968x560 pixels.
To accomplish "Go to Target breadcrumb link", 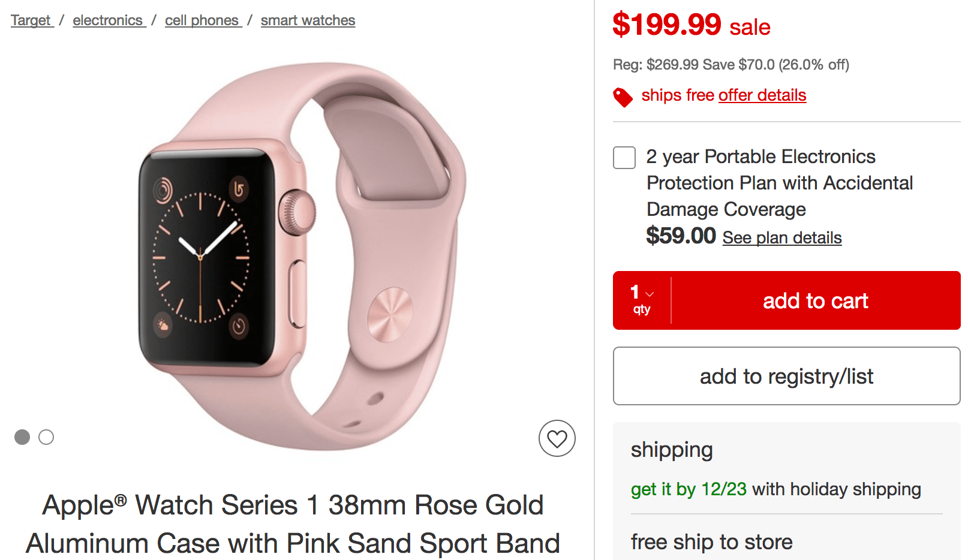I will coord(31,20).
